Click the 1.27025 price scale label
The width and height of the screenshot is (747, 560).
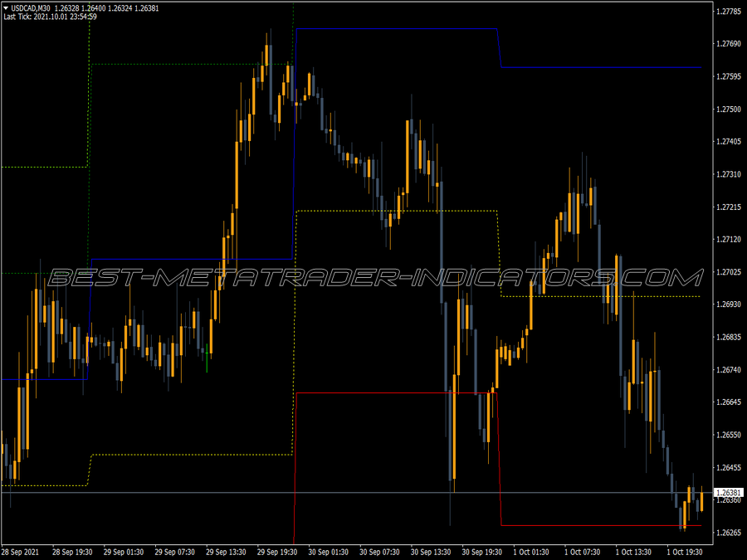point(729,272)
